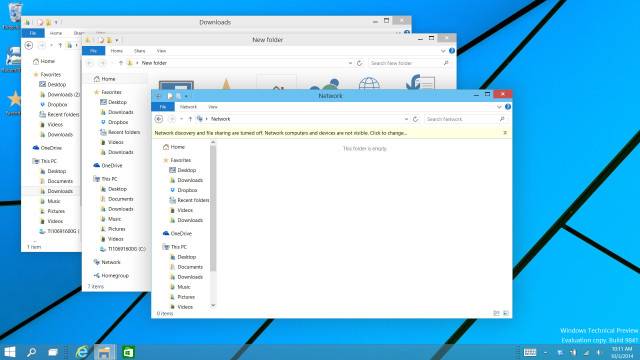This screenshot has width=640, height=360.
Task: Open File Explorer taskbar icon
Action: pyautogui.click(x=104, y=352)
